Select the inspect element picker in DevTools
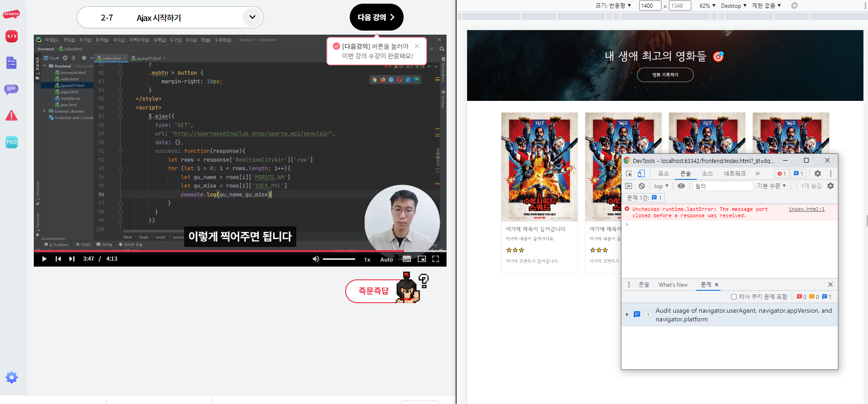The height and width of the screenshot is (404, 868). click(x=629, y=173)
